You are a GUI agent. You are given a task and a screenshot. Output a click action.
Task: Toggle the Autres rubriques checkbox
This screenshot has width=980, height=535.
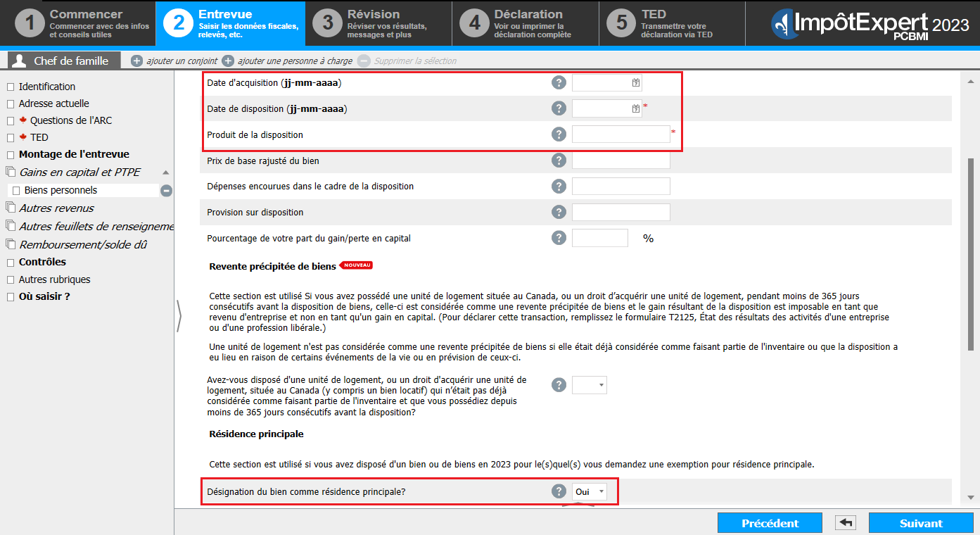(x=10, y=279)
